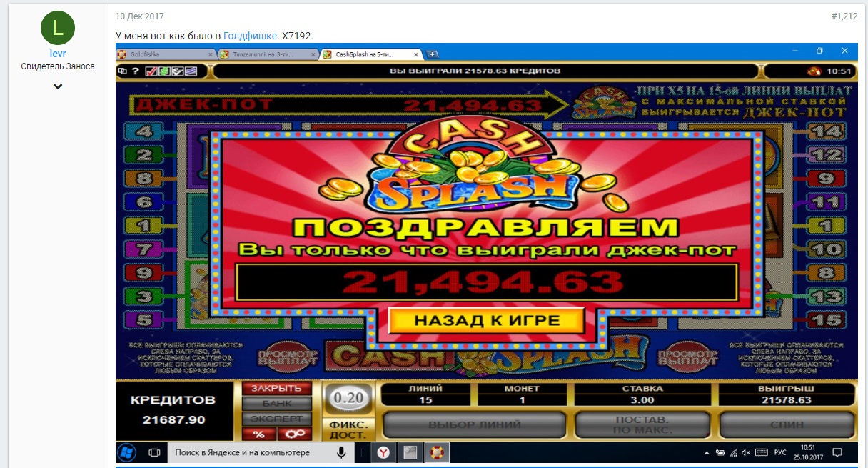Switch the РУС input language indicator

(781, 452)
